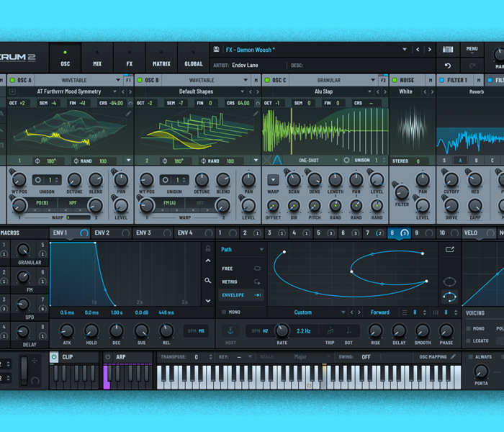The width and height of the screenshot is (504, 432).
Task: Adjust the LFO RATE knob
Action: [x=282, y=330]
